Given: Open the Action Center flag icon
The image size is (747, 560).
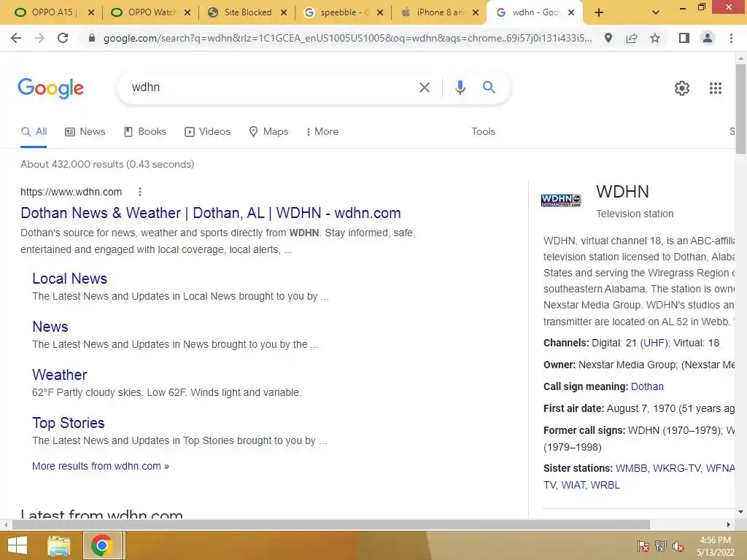Looking at the screenshot, I should tap(643, 546).
